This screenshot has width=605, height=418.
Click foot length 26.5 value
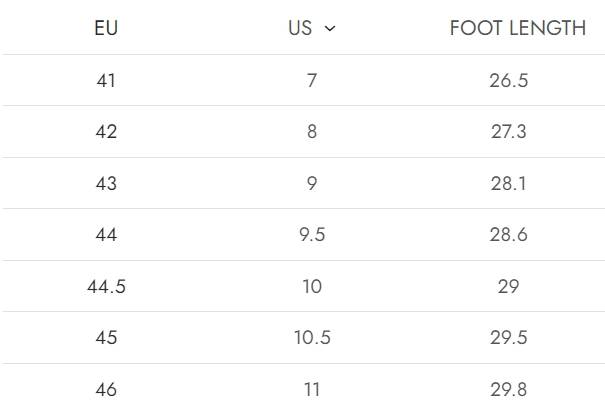[508, 80]
